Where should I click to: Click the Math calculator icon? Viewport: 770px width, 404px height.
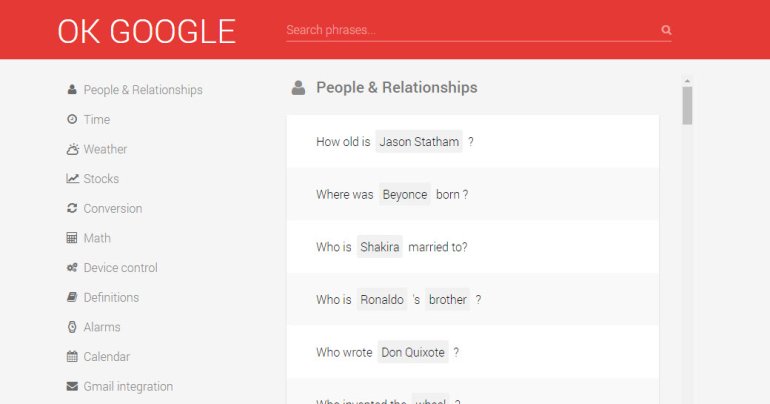pos(72,238)
